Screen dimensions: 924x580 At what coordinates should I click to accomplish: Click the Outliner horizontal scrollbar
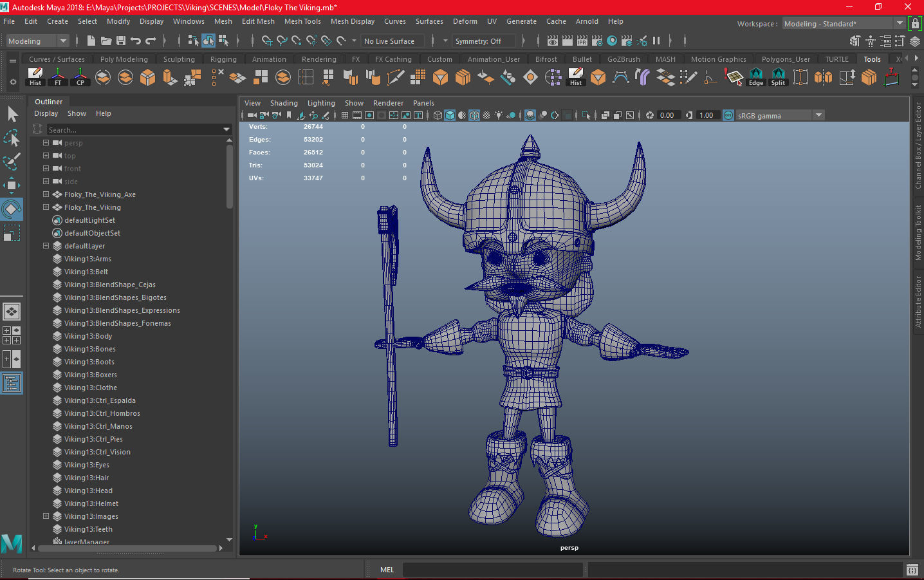click(127, 548)
